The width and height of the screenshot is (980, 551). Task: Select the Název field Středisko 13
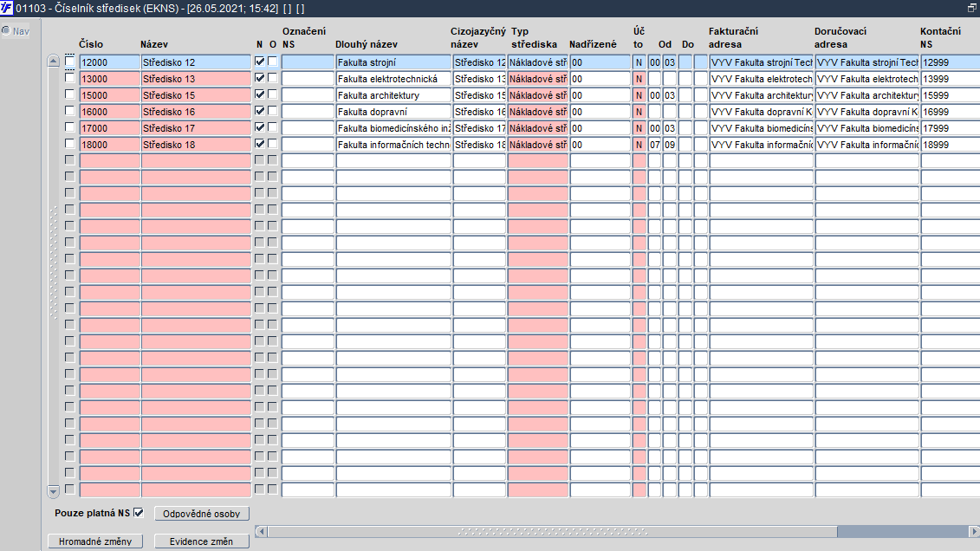pyautogui.click(x=196, y=79)
